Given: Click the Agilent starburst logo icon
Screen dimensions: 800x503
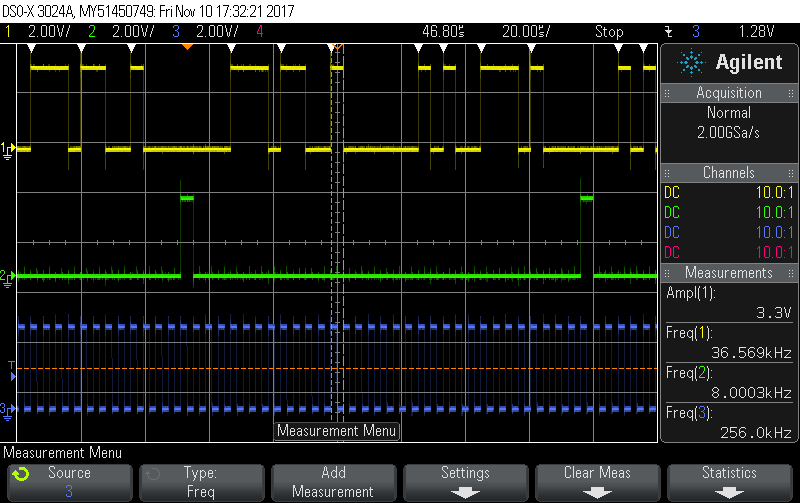Looking at the screenshot, I should [691, 62].
